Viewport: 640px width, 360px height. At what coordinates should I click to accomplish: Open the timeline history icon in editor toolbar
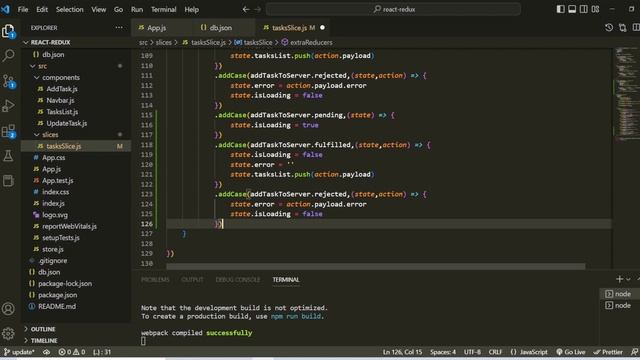coord(609,27)
